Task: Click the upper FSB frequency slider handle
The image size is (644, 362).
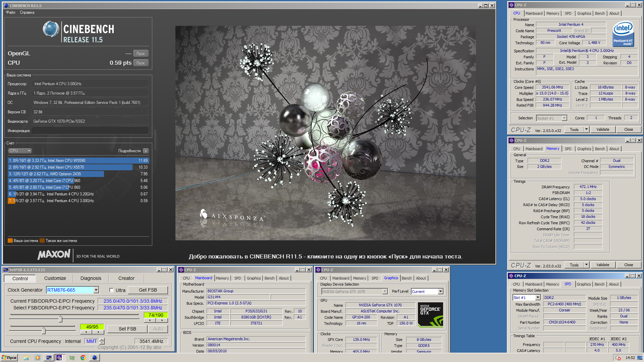Action: click(x=60, y=319)
